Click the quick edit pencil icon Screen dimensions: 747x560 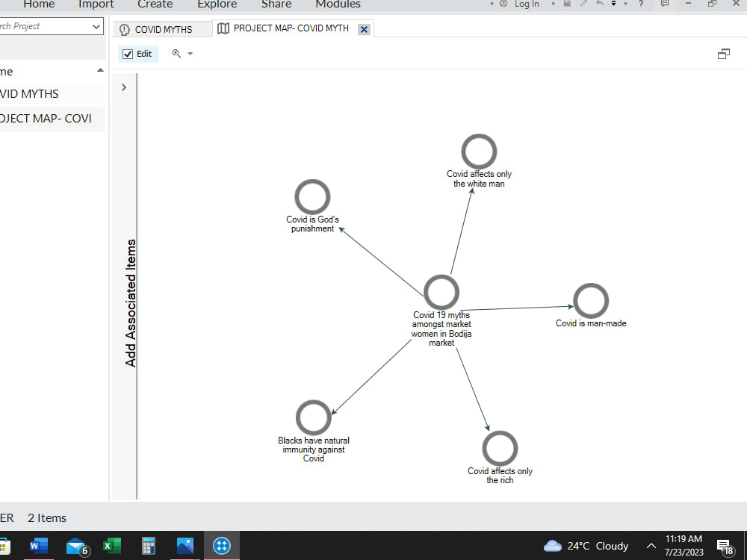583,4
